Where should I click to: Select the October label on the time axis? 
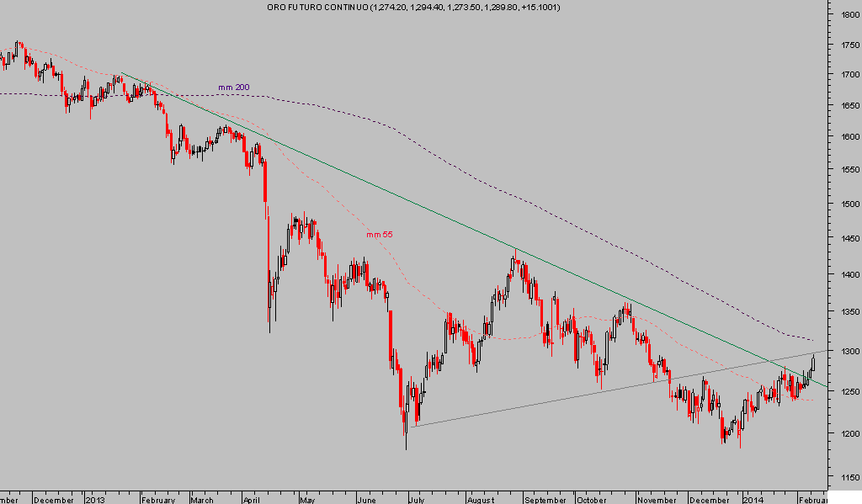pyautogui.click(x=593, y=498)
